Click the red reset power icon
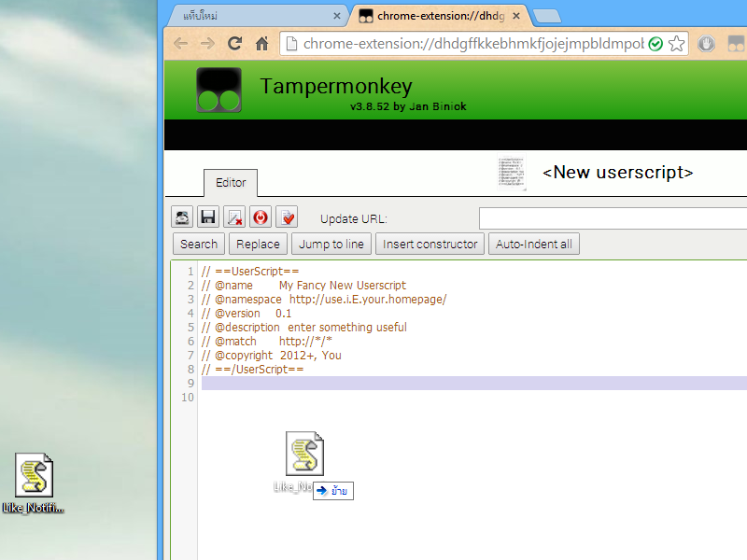 pyautogui.click(x=261, y=217)
